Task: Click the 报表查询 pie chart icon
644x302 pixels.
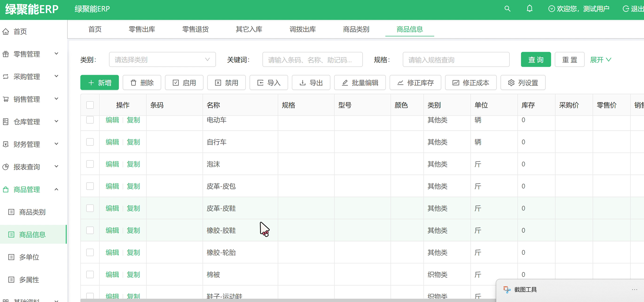Action: [6, 167]
